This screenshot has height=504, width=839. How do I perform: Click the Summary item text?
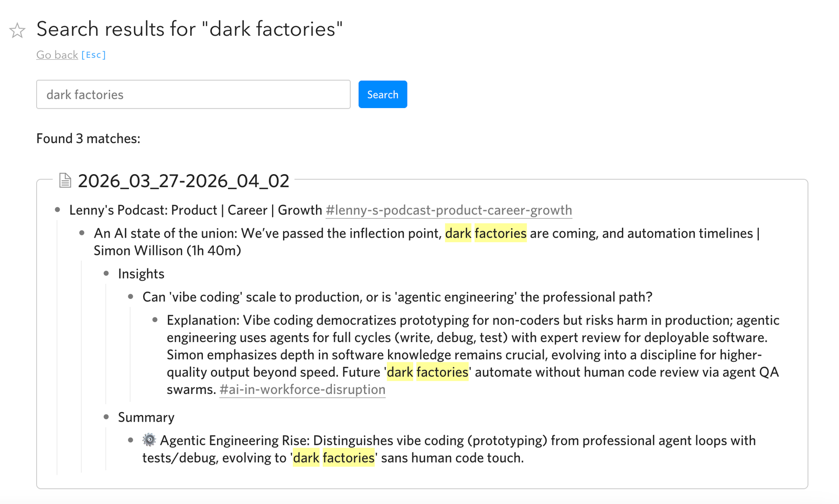pyautogui.click(x=146, y=417)
